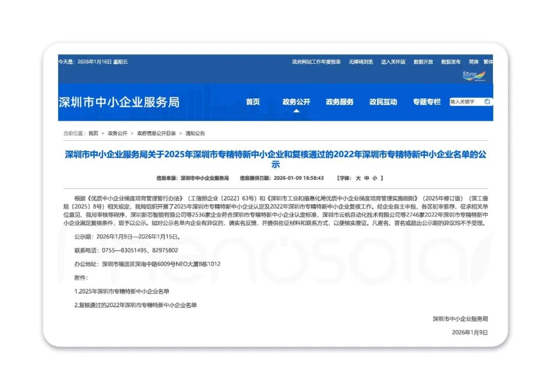Set font size to 小

[374, 178]
